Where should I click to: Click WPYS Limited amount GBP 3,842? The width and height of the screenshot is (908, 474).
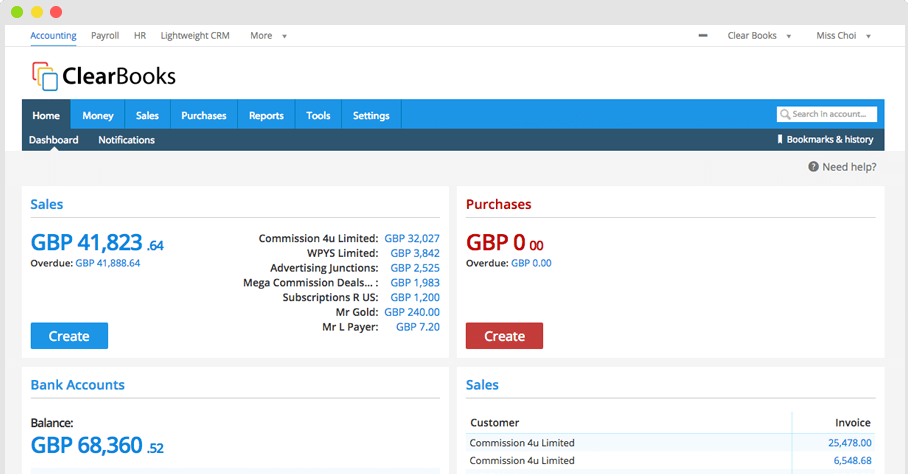415,253
